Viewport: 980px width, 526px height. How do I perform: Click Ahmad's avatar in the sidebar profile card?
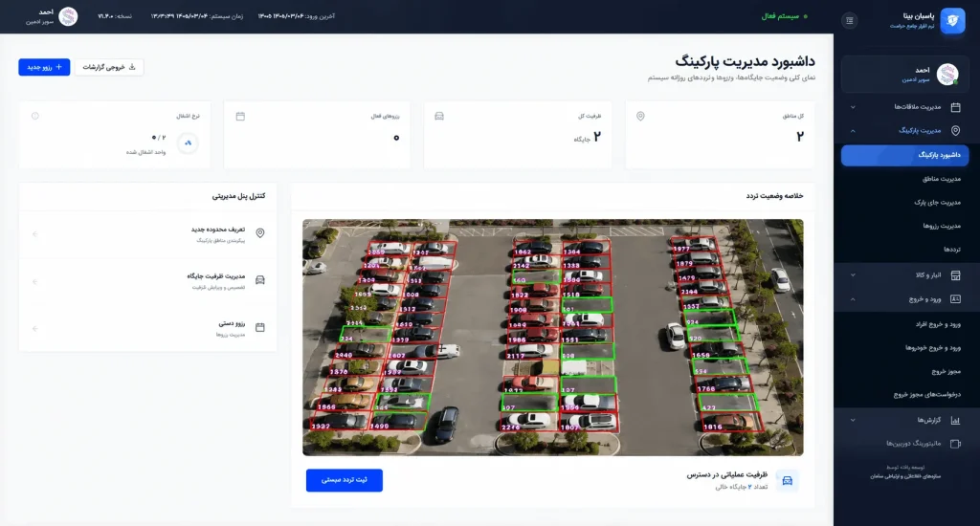947,75
